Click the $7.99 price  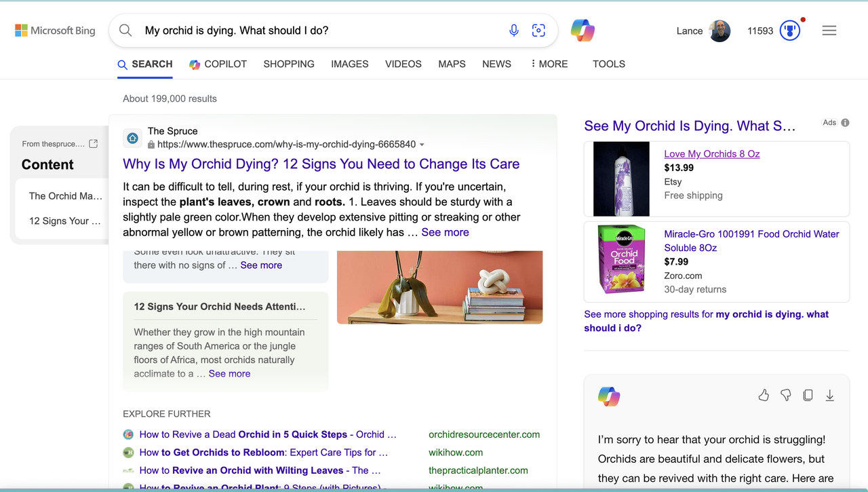tap(676, 262)
